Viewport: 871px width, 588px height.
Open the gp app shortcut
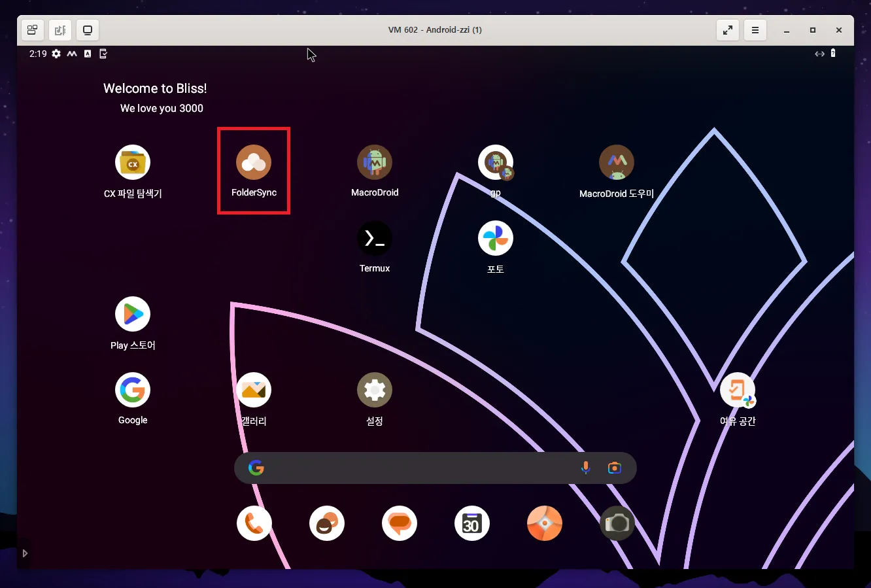tap(495, 162)
